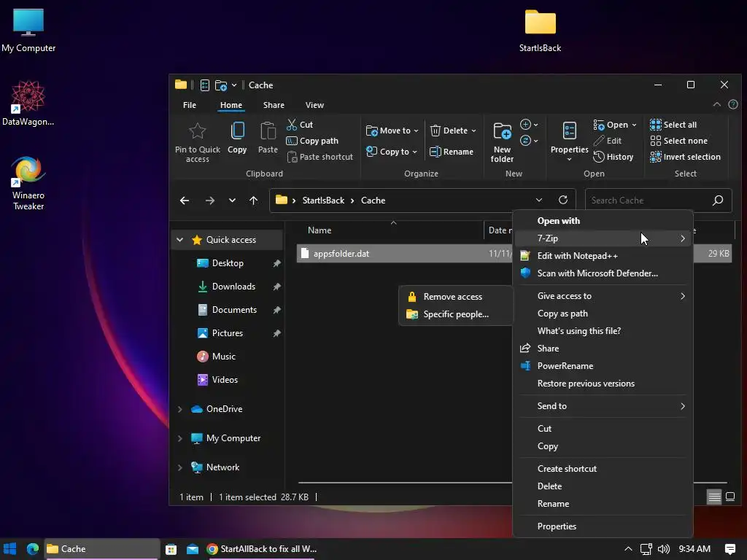Click Rename in the Organize group

click(452, 152)
